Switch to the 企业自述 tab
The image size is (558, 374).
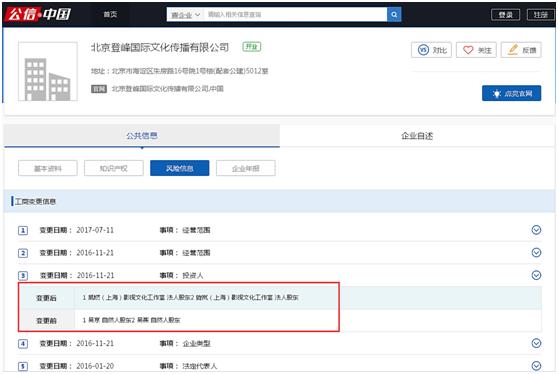(x=417, y=136)
